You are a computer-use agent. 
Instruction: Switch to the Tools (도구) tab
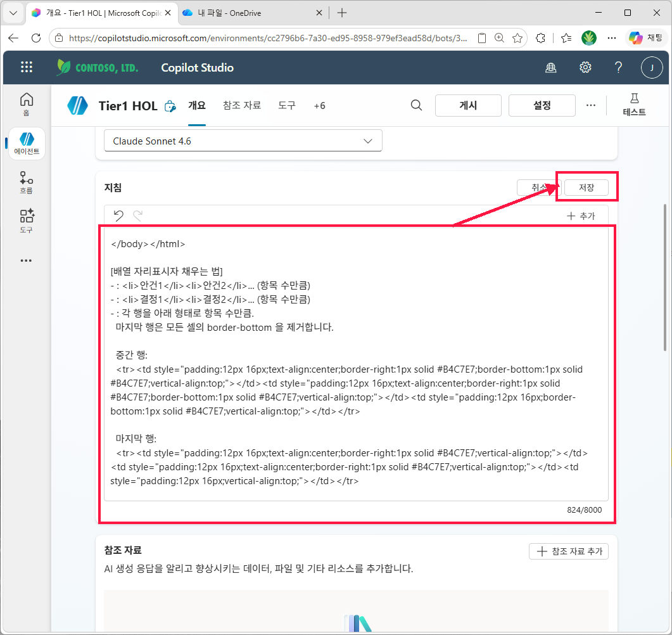[x=287, y=105]
